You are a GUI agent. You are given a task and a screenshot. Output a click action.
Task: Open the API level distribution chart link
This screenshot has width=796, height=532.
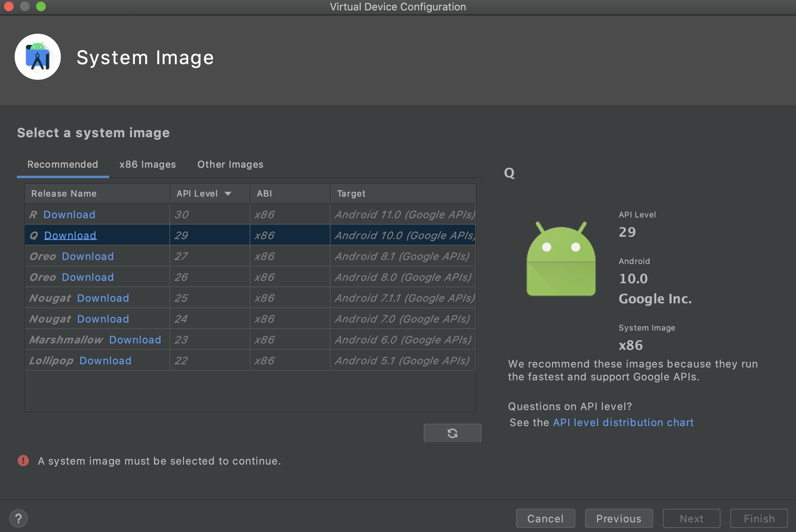[x=623, y=422]
